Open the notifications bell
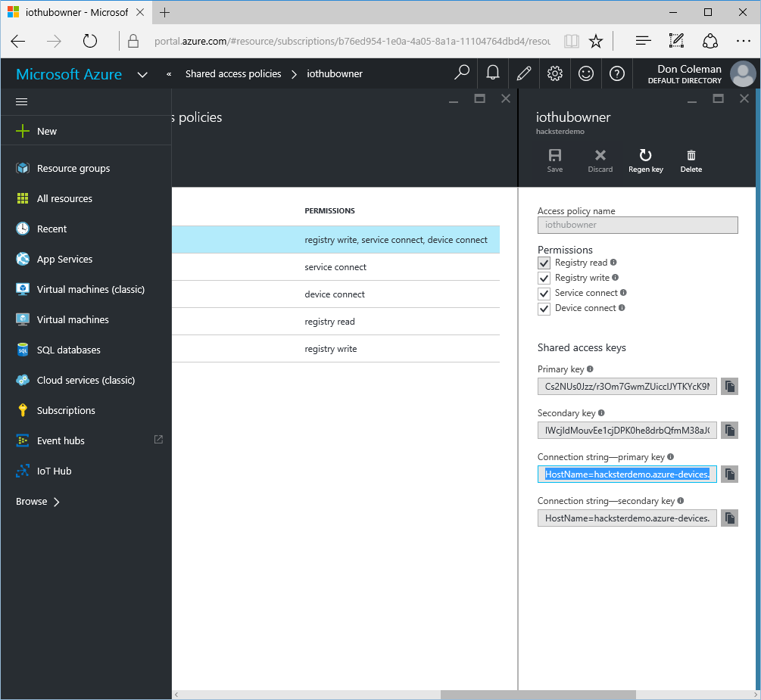Image resolution: width=761 pixels, height=700 pixels. [x=492, y=73]
